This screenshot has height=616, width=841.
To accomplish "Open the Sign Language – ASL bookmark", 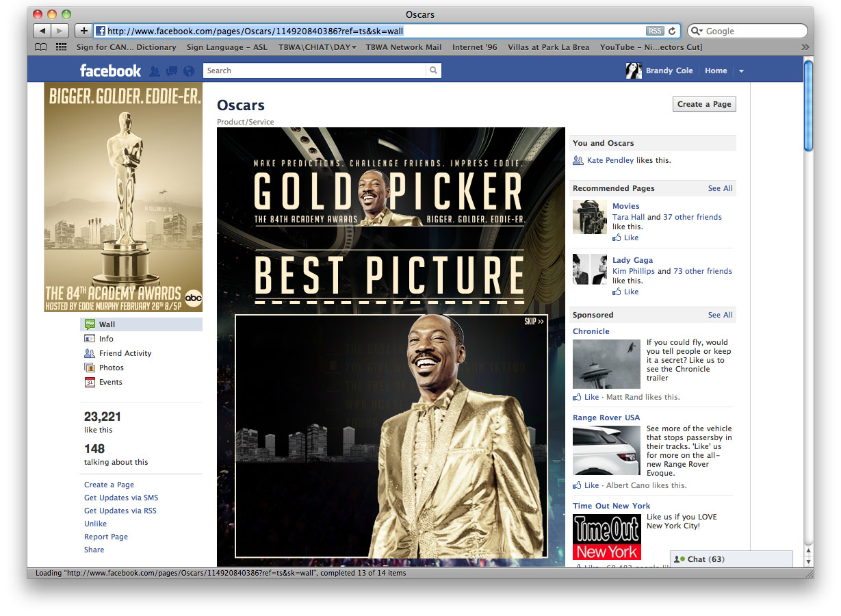I will click(227, 47).
